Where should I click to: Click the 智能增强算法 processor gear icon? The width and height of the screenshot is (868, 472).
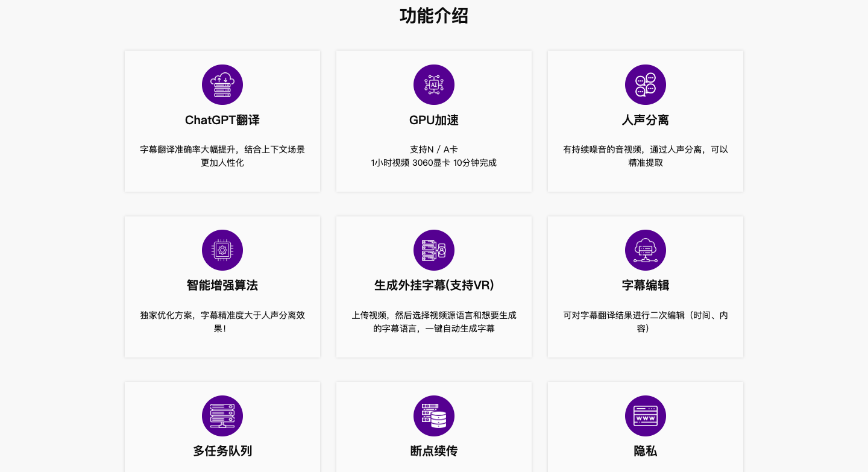coord(222,250)
